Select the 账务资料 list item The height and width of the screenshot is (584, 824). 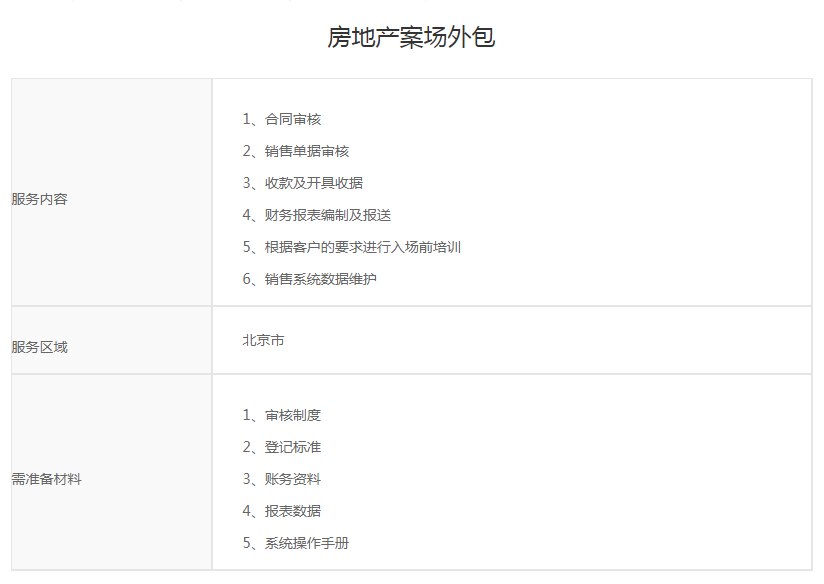tap(293, 479)
